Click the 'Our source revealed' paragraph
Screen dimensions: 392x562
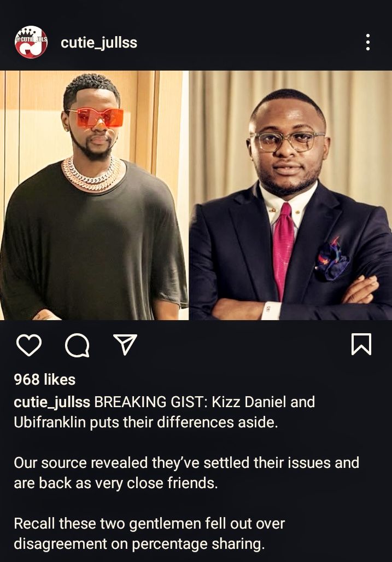point(186,473)
